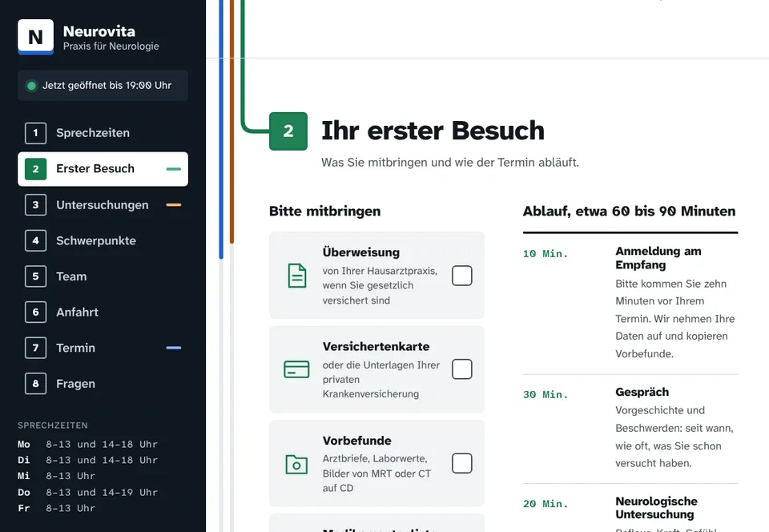The width and height of the screenshot is (769, 532).
Task: Click the 'Praxis für Neurologie' tagline
Action: click(x=111, y=46)
